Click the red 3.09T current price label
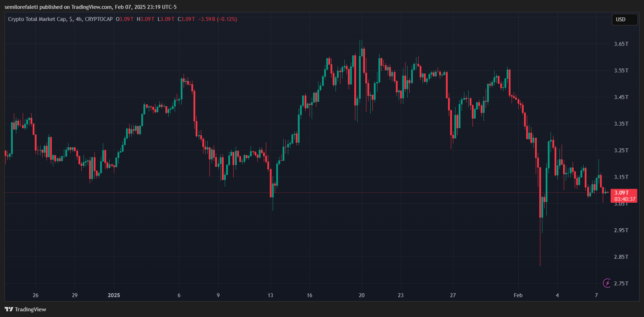This screenshot has height=317, width=644. pos(621,193)
